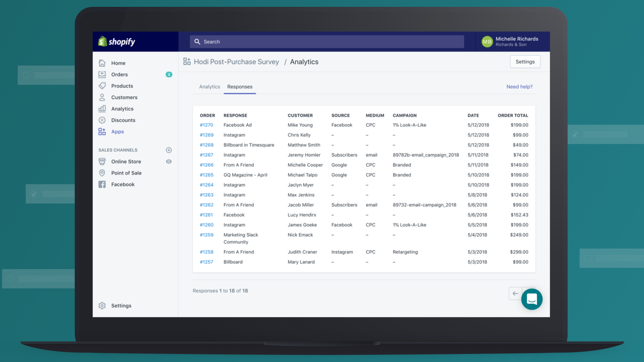Screen dimensions: 644x362
Task: Open order #1270
Action: pos(206,125)
